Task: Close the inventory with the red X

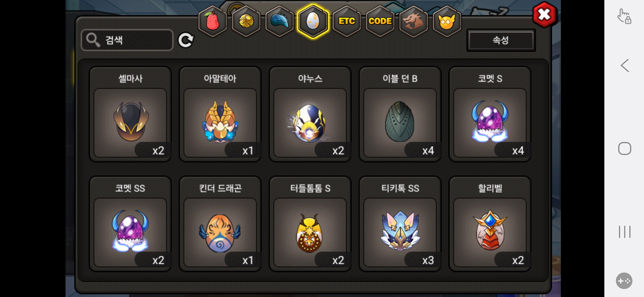Action: pos(544,15)
